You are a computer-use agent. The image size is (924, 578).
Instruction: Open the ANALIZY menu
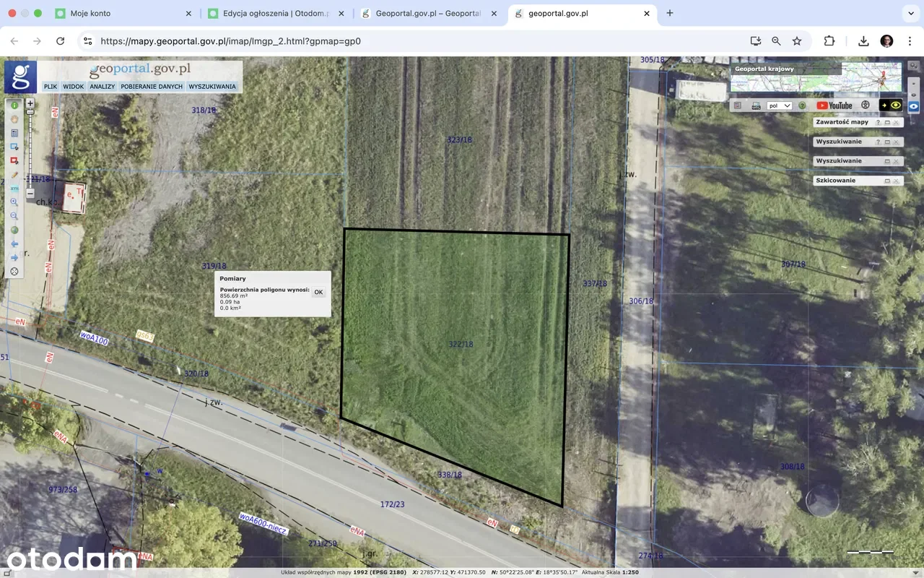click(x=102, y=87)
